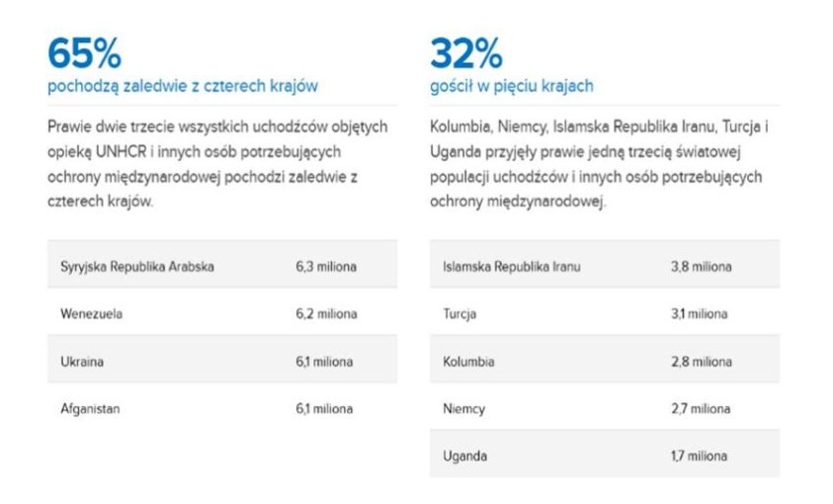This screenshot has width=833, height=504.
Task: Click the 3,1 miliona value for Turcja
Action: tap(700, 314)
